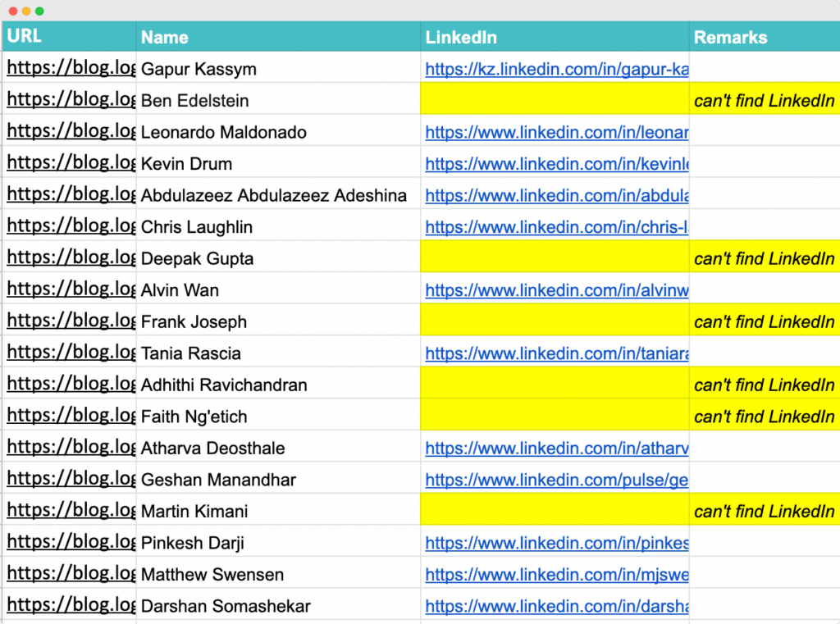Open Geshan Manandhar's LinkedIn pulse link

coord(557,480)
